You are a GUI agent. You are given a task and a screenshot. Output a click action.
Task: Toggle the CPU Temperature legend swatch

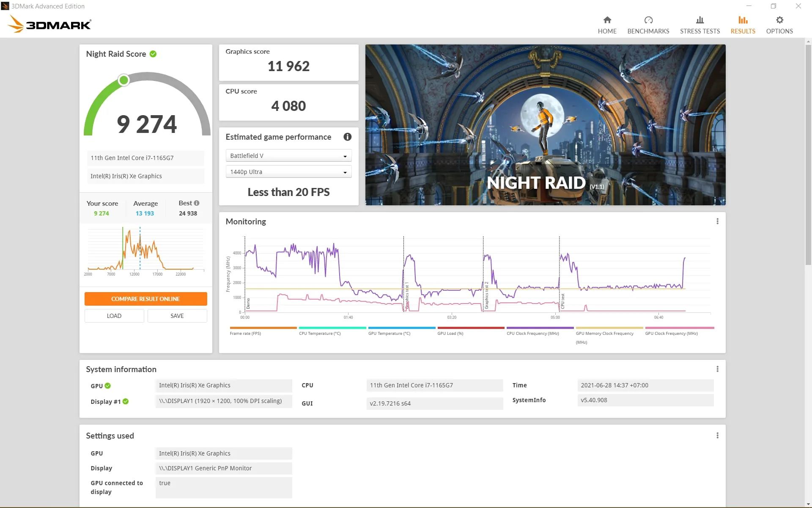pyautogui.click(x=332, y=328)
